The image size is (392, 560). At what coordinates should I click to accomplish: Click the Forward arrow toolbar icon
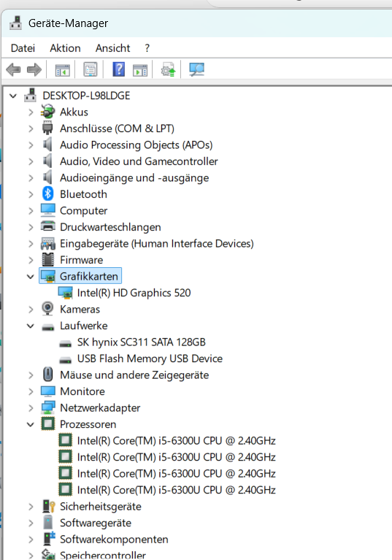34,69
